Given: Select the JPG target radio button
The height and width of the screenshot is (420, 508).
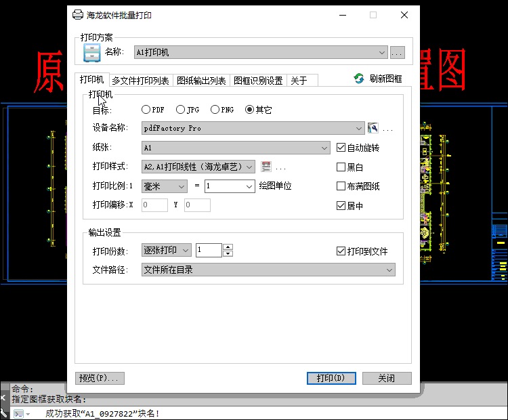Looking at the screenshot, I should 181,109.
